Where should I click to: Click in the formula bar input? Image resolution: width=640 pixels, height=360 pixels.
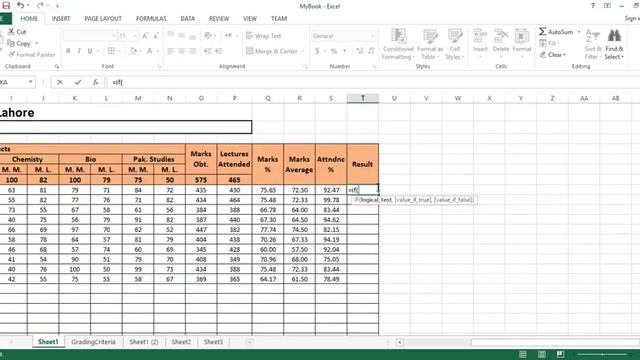[x=373, y=82]
